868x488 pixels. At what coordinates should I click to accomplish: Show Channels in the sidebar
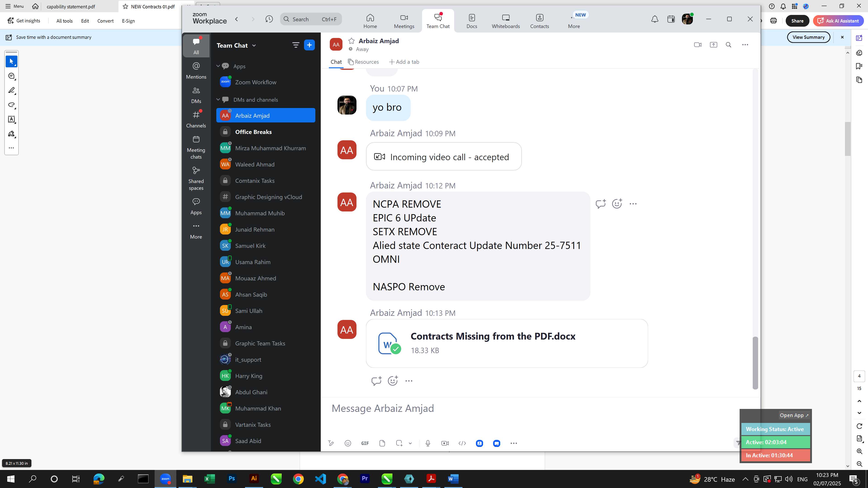pyautogui.click(x=196, y=119)
